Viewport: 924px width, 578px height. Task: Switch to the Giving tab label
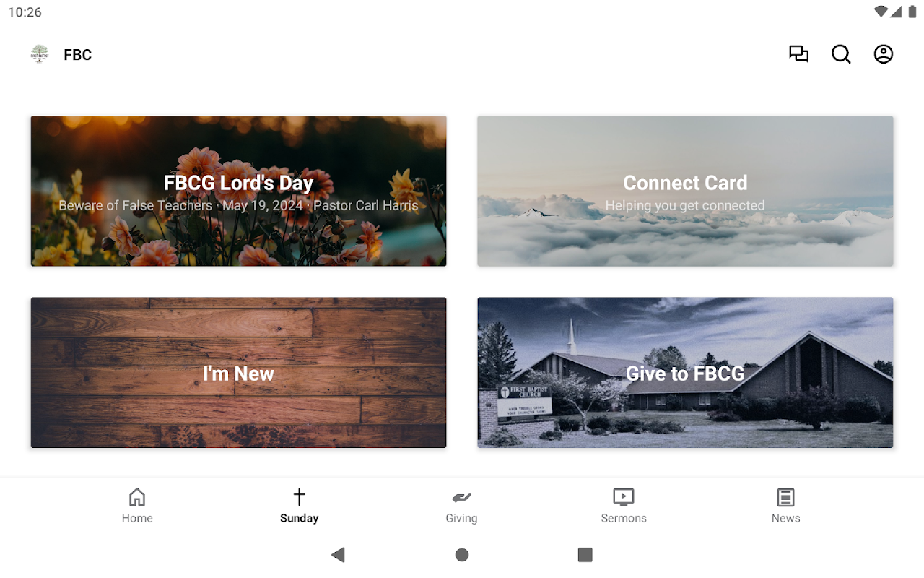(x=461, y=518)
